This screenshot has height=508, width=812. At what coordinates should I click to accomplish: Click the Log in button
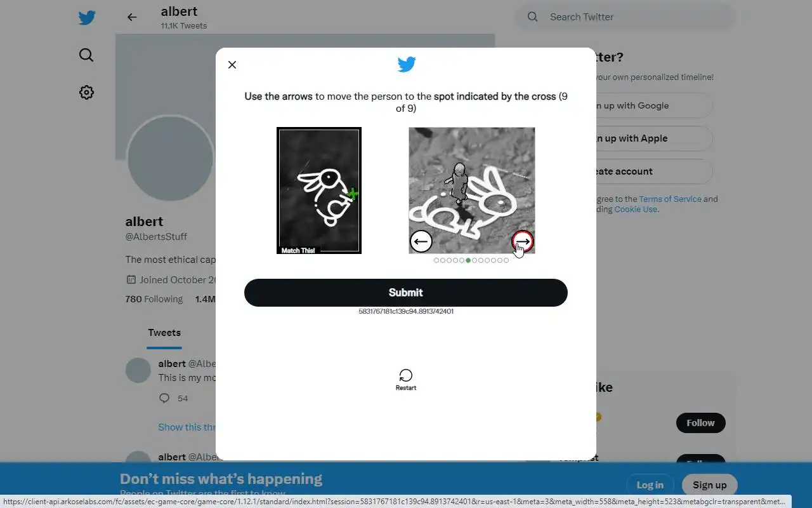click(x=650, y=485)
